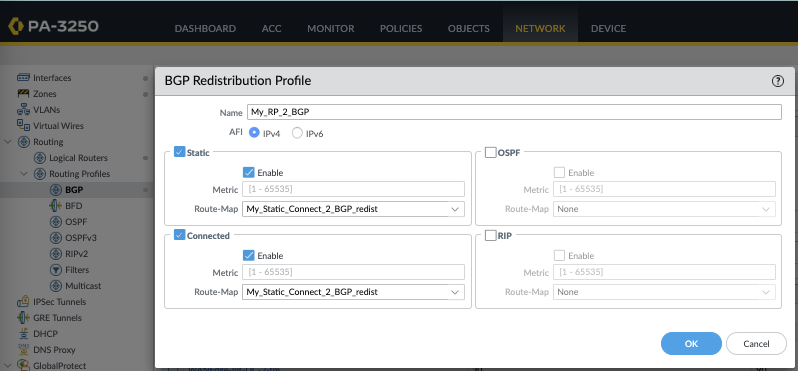
Task: Check the OSPF section checkbox
Action: point(491,152)
